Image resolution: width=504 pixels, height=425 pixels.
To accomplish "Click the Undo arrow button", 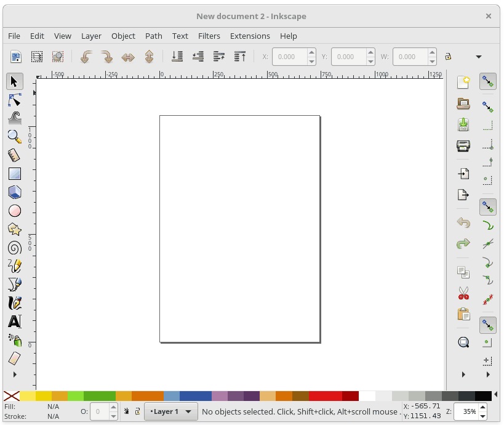I will pos(463,223).
